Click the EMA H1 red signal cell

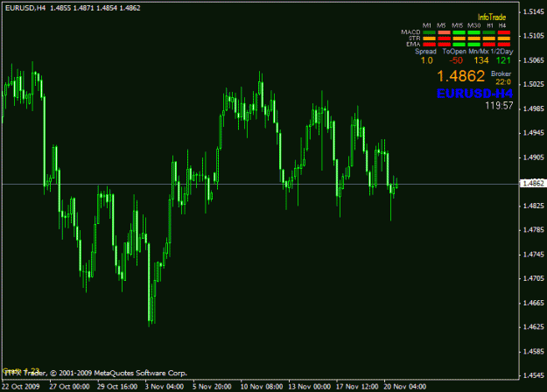(489, 45)
